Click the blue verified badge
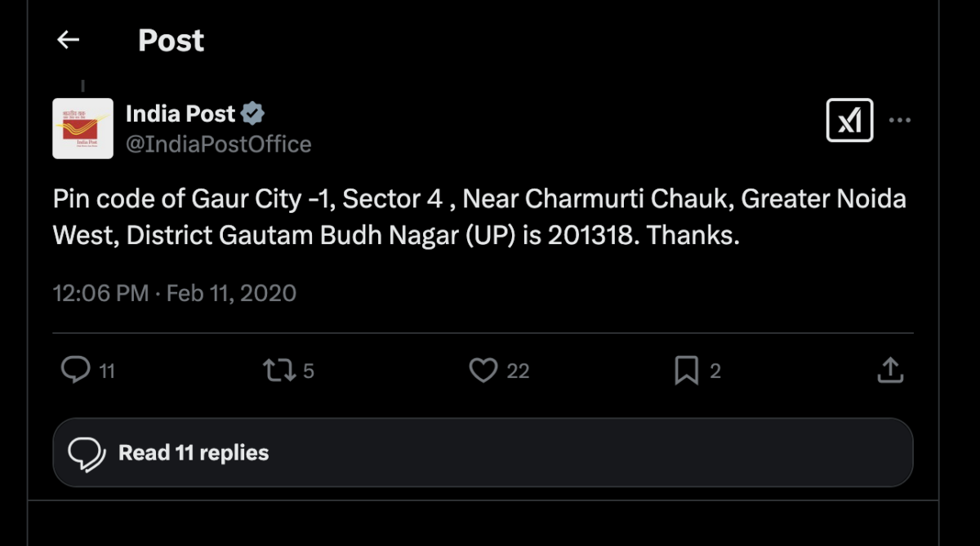The width and height of the screenshot is (980, 546). 253,113
